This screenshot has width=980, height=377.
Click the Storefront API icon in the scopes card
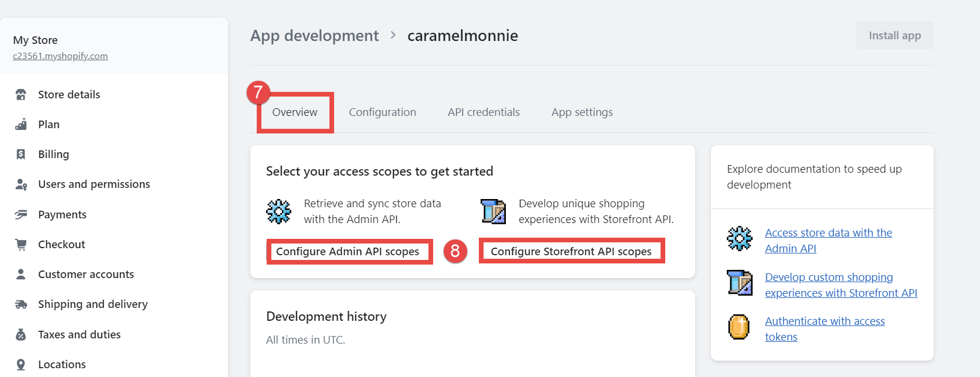tap(494, 211)
